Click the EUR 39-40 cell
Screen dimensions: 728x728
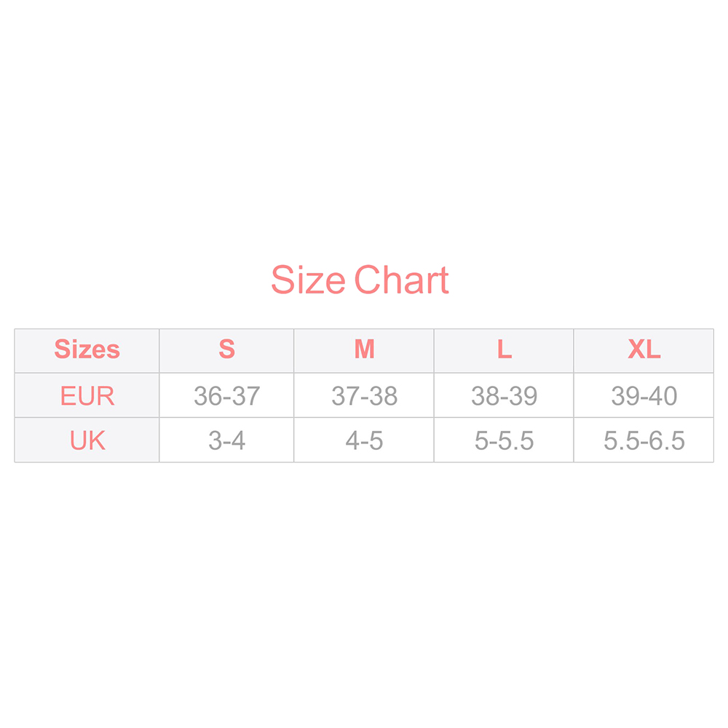point(644,395)
